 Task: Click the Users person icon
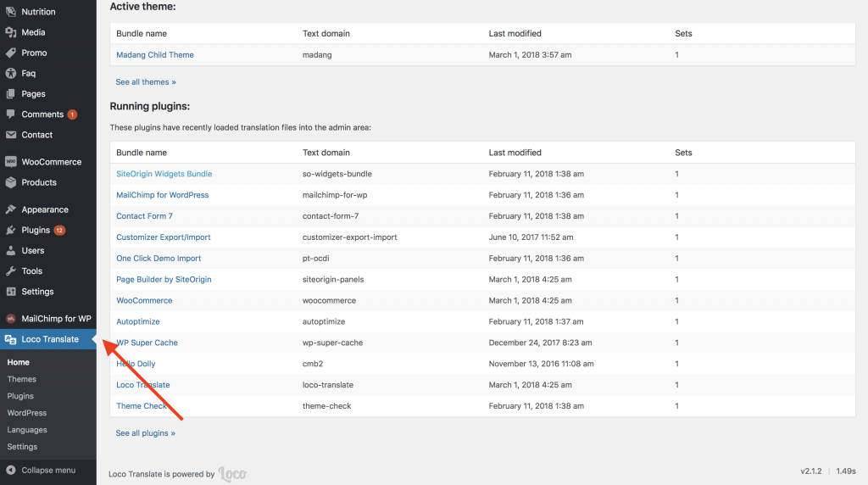click(10, 250)
